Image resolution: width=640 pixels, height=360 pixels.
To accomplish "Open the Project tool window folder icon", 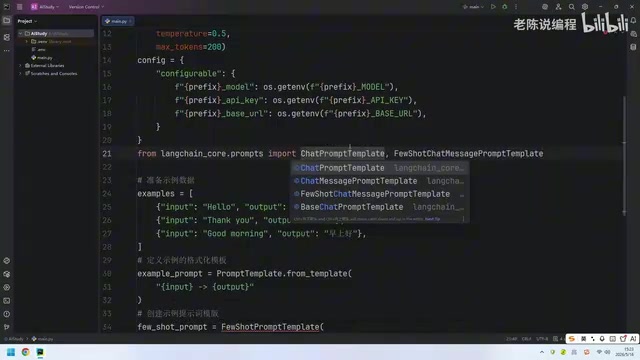I will 7,20.
